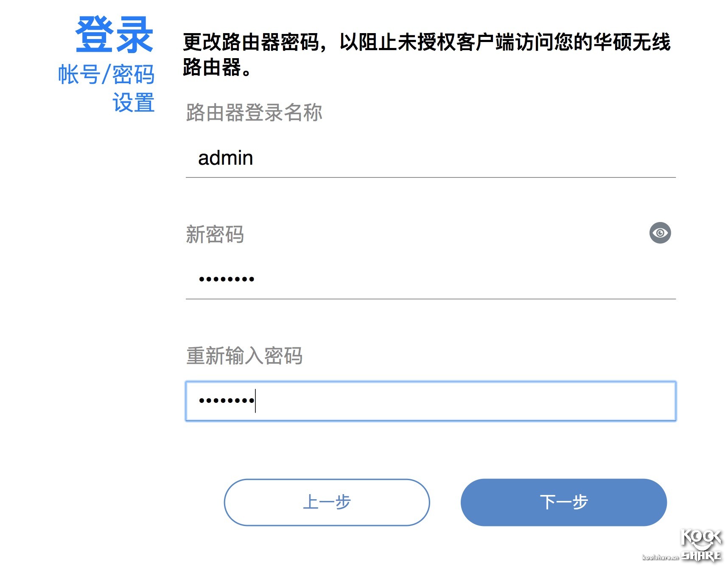
Task: Proceed with the 下一步 button
Action: pyautogui.click(x=563, y=502)
